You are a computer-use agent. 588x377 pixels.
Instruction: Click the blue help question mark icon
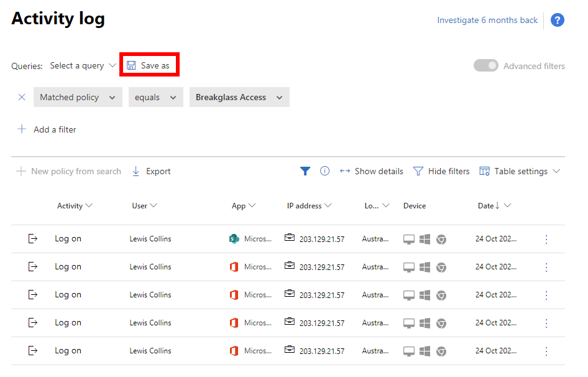[x=558, y=20]
